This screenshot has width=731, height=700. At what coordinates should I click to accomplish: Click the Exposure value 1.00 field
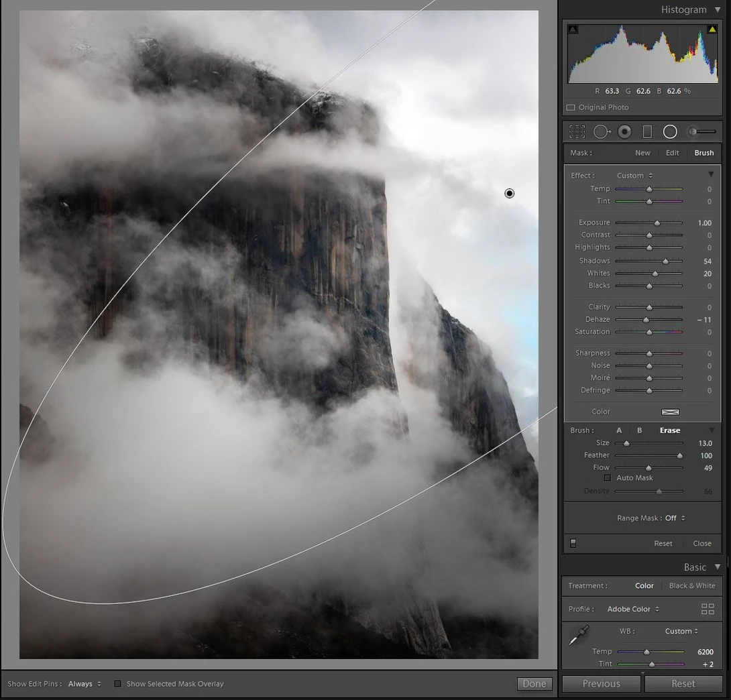pyautogui.click(x=704, y=223)
